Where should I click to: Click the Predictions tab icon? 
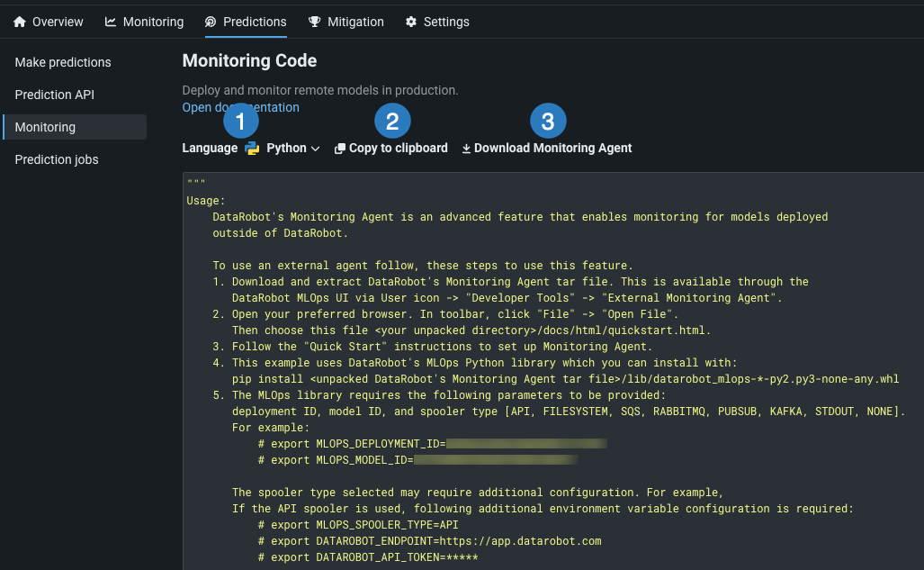tap(211, 22)
